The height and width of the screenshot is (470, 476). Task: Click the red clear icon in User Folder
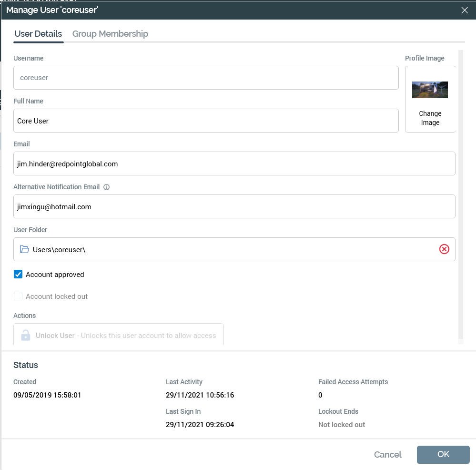click(444, 249)
